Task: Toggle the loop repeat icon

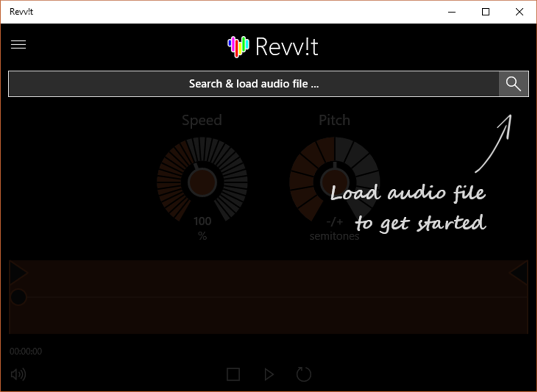Action: tap(304, 374)
